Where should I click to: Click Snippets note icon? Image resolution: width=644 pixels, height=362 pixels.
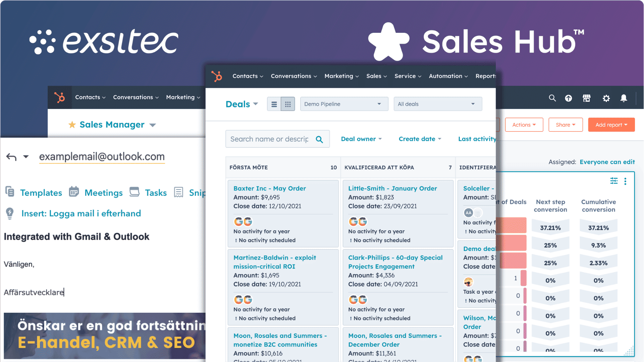click(x=178, y=192)
